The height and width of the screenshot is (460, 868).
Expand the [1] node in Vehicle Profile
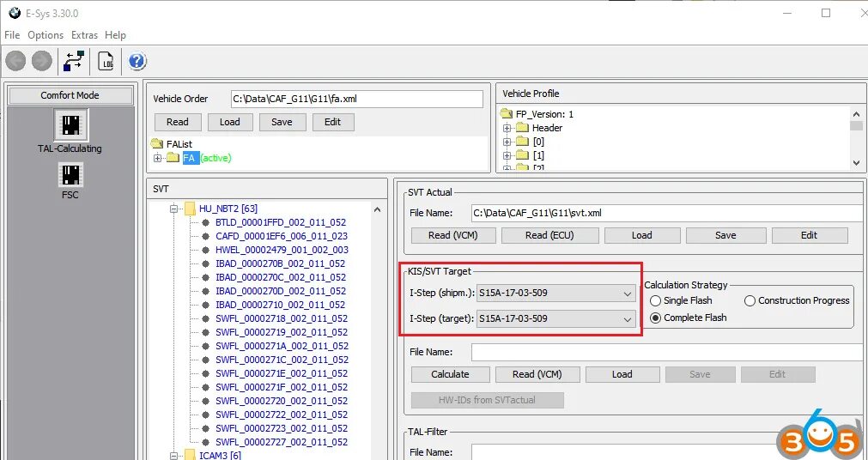[x=506, y=155]
